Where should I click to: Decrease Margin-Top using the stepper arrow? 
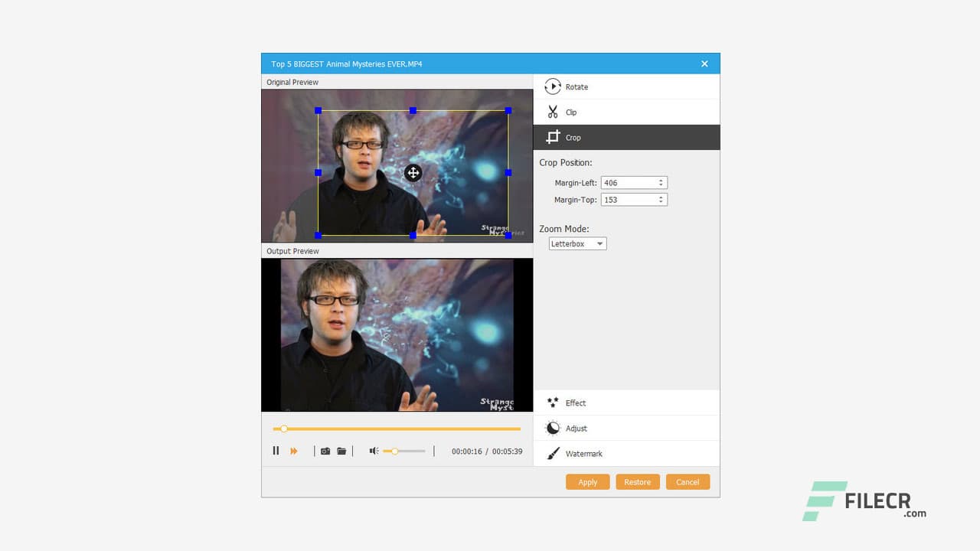point(661,202)
